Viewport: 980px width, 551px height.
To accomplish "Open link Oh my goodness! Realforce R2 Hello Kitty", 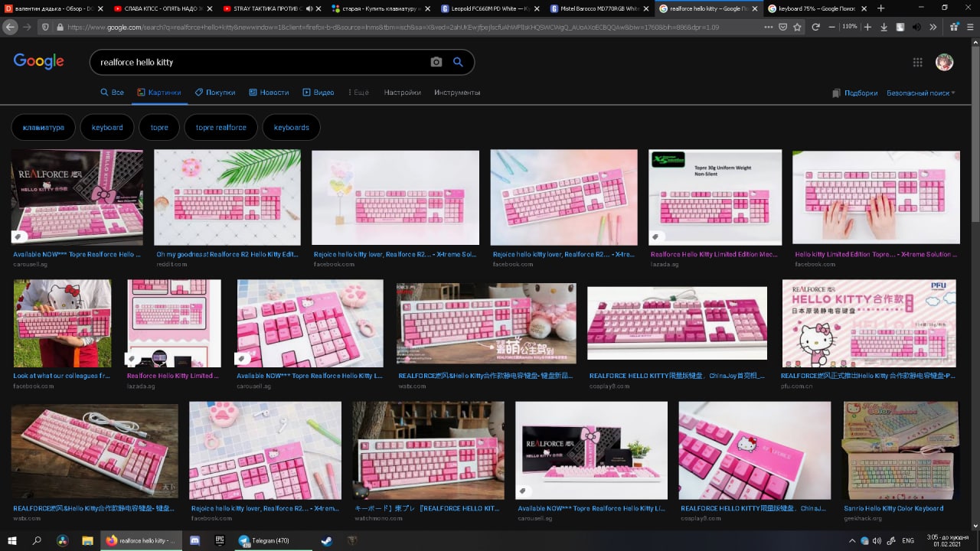I will 227,254.
